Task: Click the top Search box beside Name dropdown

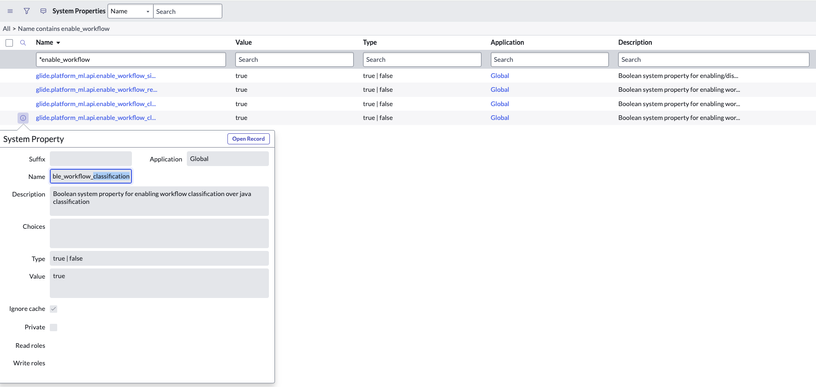Action: [187, 11]
